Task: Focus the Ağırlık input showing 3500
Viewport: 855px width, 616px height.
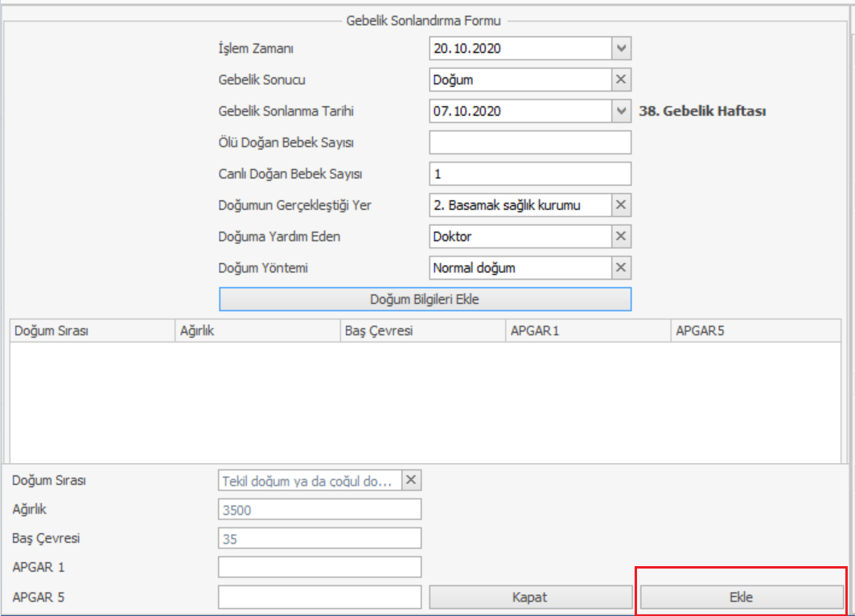Action: pyautogui.click(x=319, y=509)
